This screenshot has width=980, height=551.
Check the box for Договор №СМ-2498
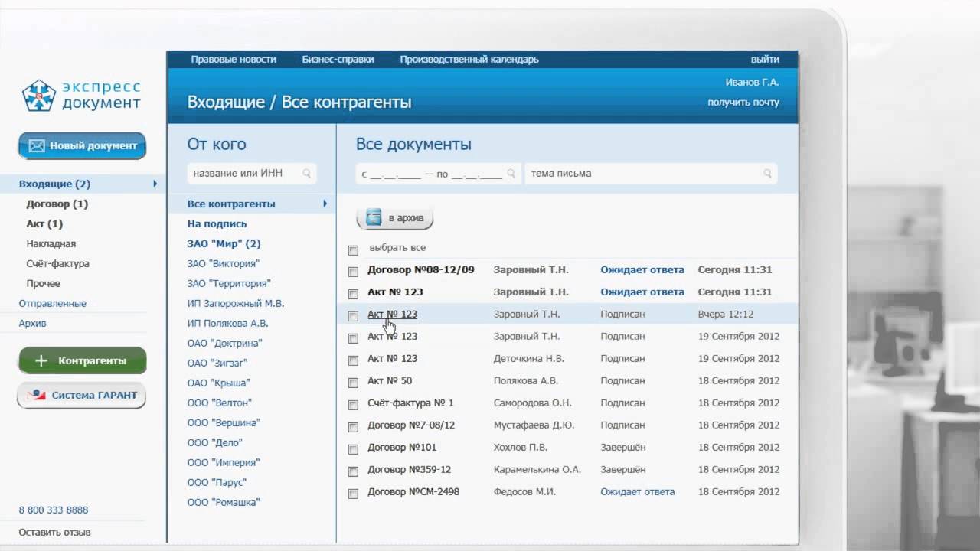[x=353, y=494]
